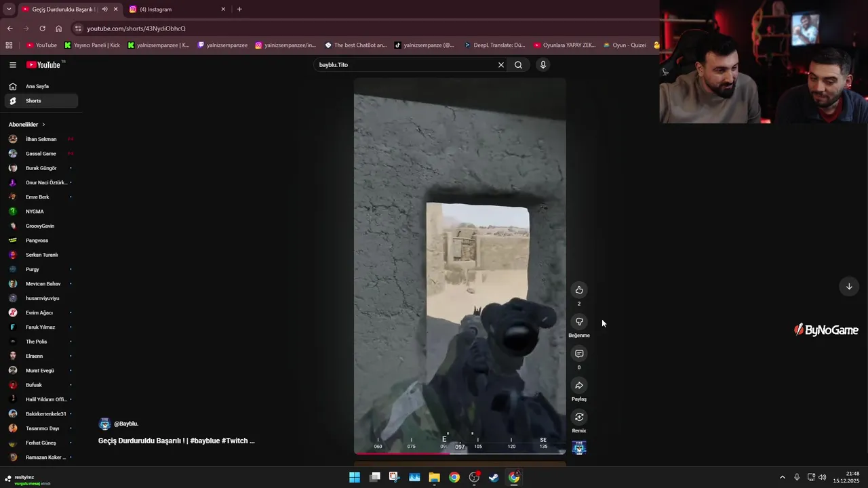Open Gassal Game subscription channel
868x488 pixels.
pos(41,154)
